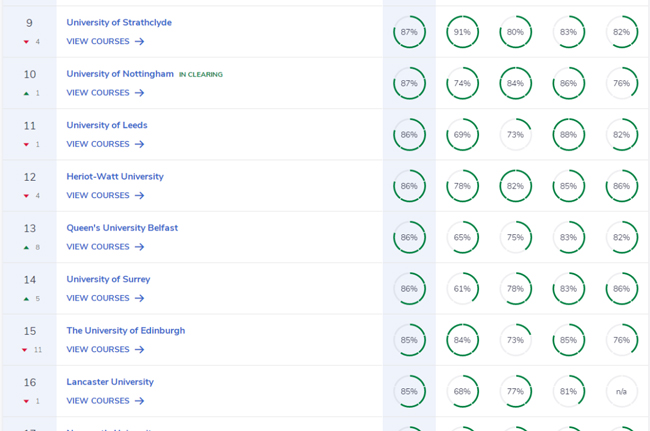Click the green up arrow under rank 10
Image resolution: width=650 pixels, height=431 pixels.
click(26, 93)
